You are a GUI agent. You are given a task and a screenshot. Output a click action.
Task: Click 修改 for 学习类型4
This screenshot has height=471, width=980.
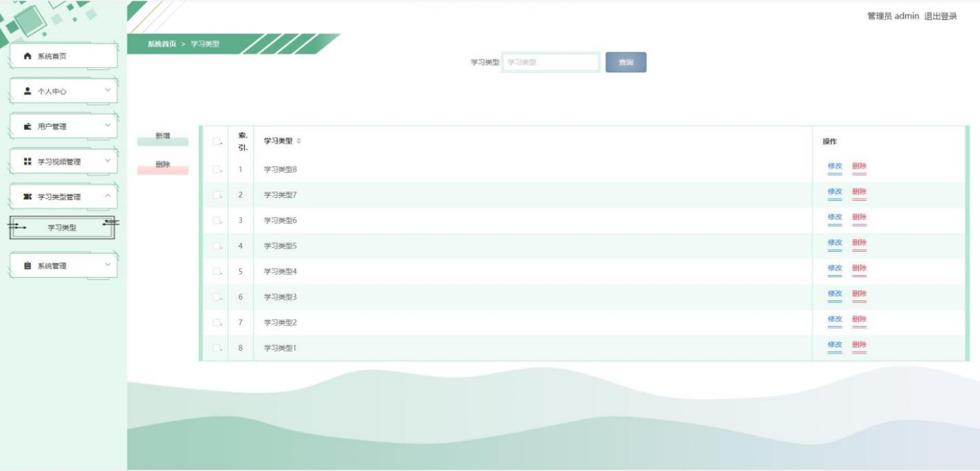(835, 269)
